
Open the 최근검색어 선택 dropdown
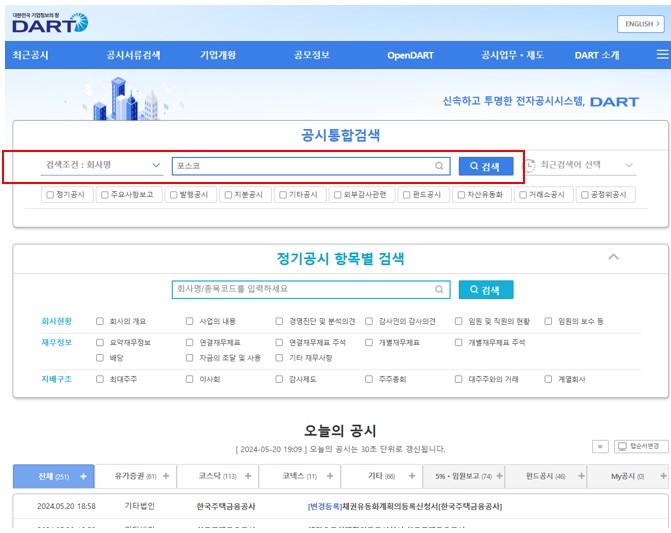pyautogui.click(x=586, y=165)
